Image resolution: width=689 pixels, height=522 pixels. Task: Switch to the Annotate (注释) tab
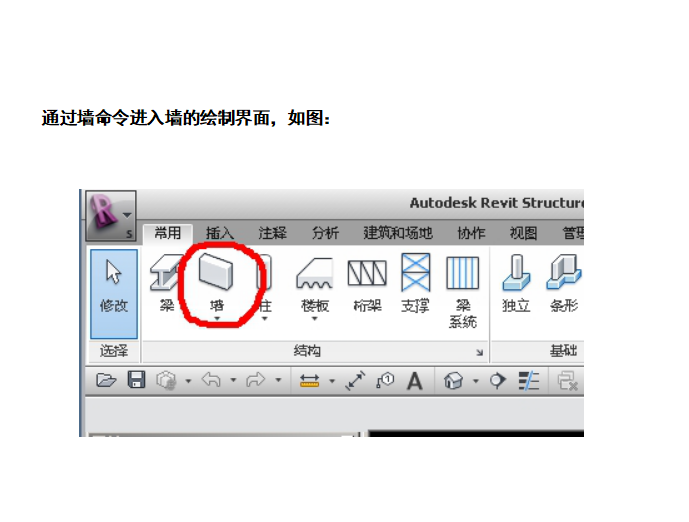click(x=272, y=233)
